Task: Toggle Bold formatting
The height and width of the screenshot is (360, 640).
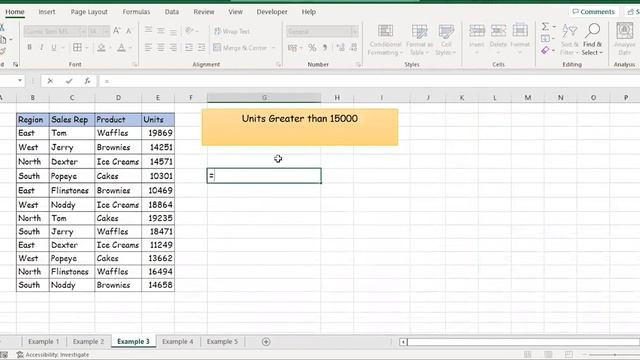Action: pos(29,47)
